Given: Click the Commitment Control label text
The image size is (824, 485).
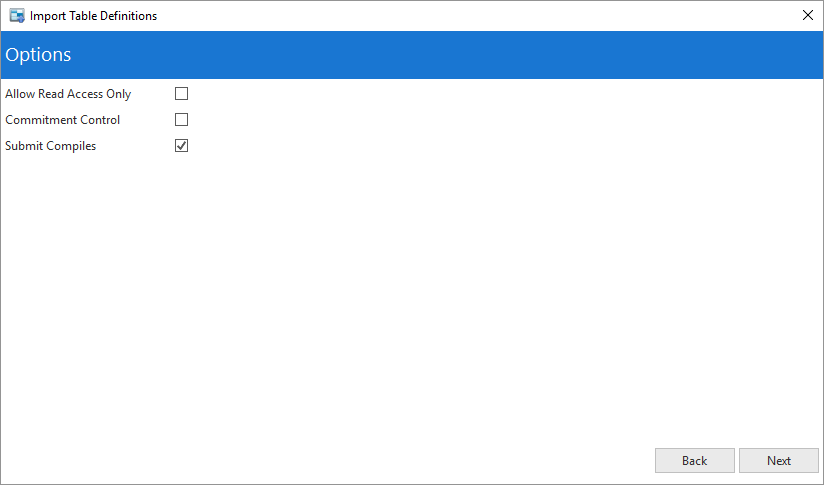Looking at the screenshot, I should 63,120.
